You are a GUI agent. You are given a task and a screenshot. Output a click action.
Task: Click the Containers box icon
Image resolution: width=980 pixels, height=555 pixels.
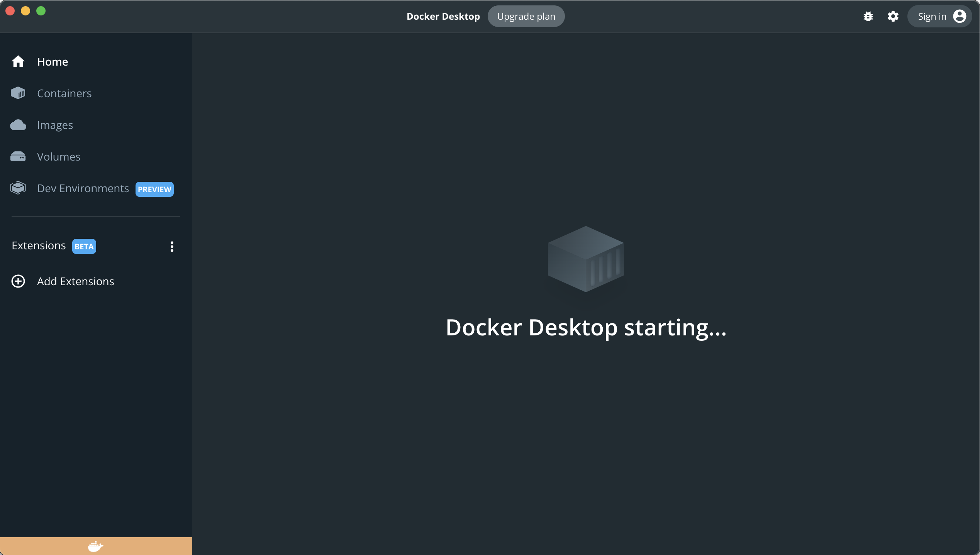click(18, 93)
